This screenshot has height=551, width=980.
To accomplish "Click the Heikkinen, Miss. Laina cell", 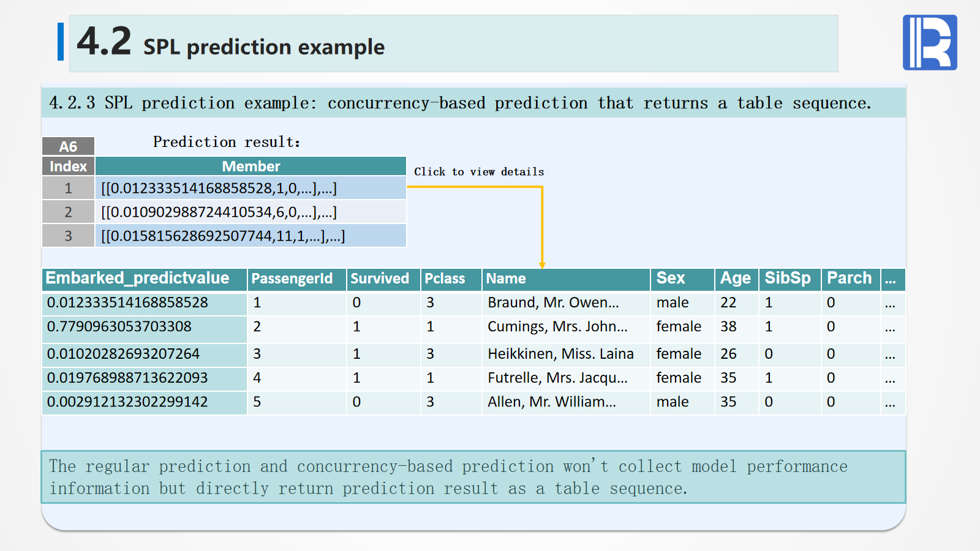I will coord(560,354).
